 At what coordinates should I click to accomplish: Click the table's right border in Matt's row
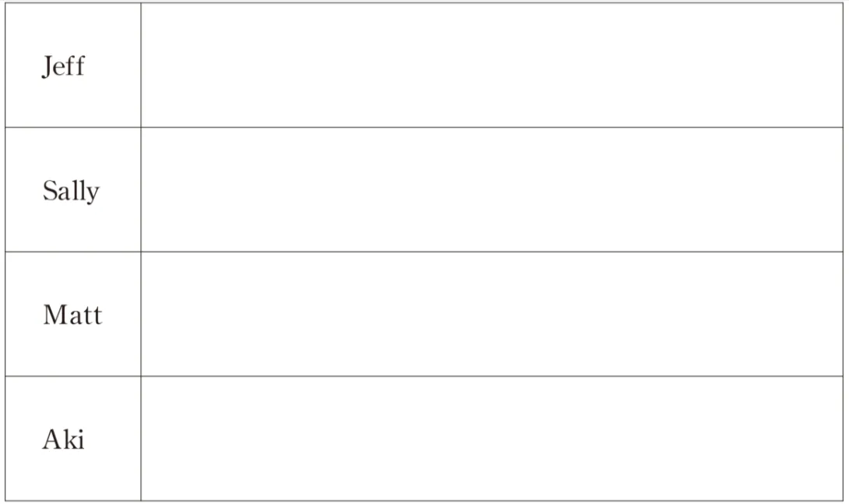click(x=844, y=315)
